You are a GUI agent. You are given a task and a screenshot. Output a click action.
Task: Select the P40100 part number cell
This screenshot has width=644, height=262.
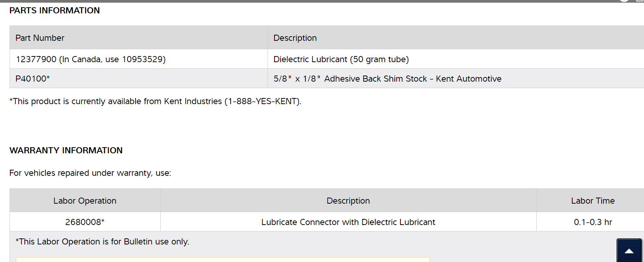pos(32,79)
